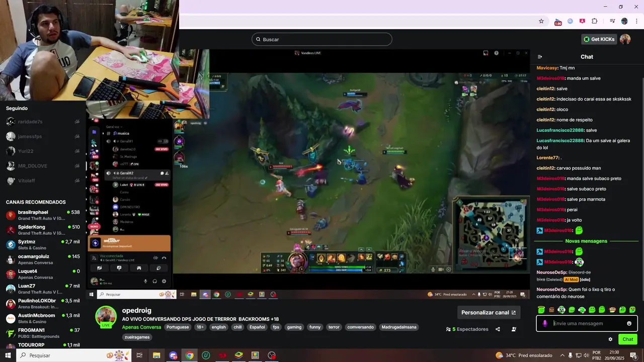Screen dimensions: 644x362
Task: Open the chat settings gear
Action: pyautogui.click(x=610, y=339)
